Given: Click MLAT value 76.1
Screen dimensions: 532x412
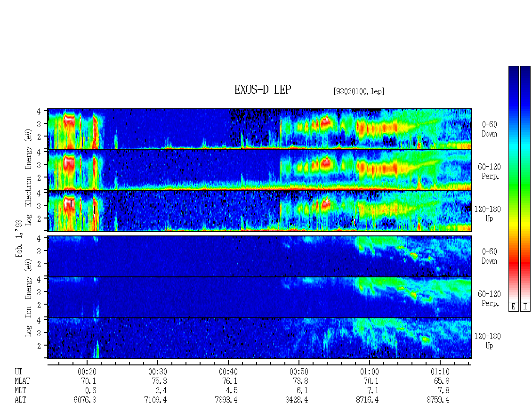Looking at the screenshot, I should tap(230, 381).
